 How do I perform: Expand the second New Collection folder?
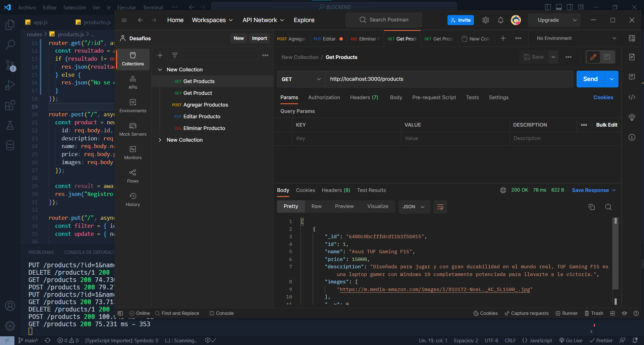[x=160, y=140]
